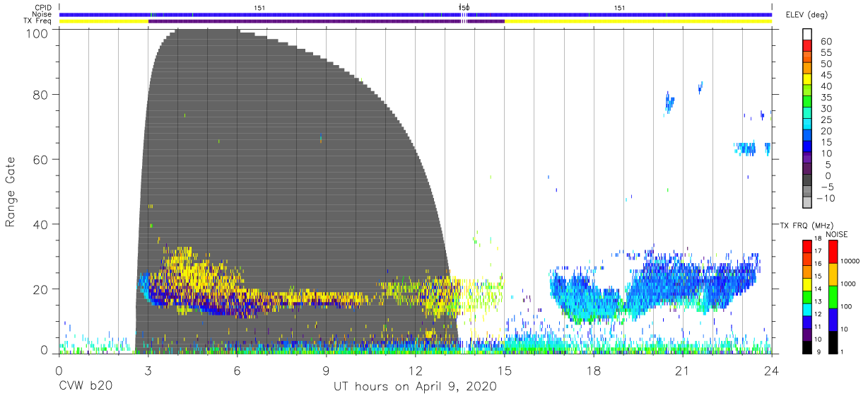Click the UT hours on April 9, 2020 caption
The width and height of the screenshot is (868, 401).
(x=415, y=387)
